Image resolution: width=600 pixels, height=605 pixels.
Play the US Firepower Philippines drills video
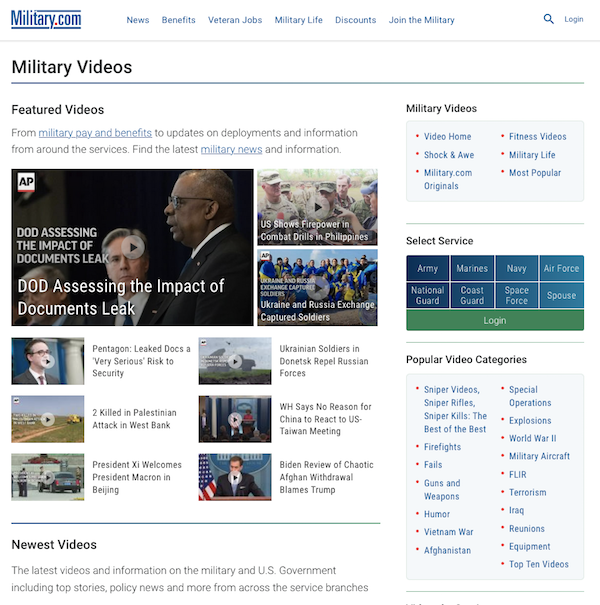click(x=317, y=207)
